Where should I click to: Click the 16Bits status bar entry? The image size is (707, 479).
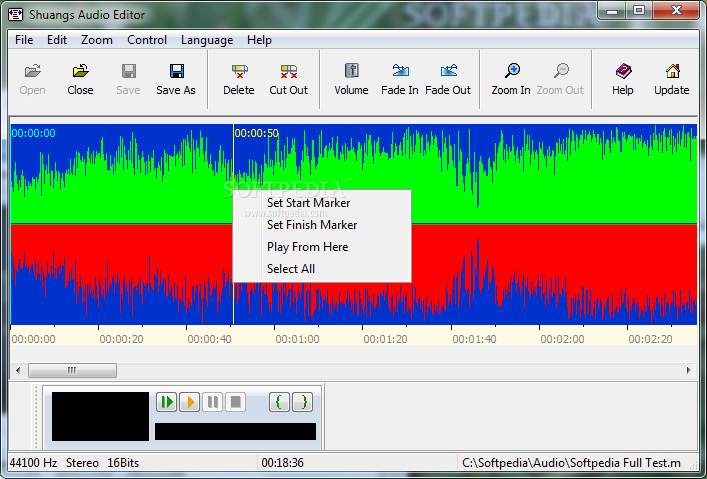(123, 463)
